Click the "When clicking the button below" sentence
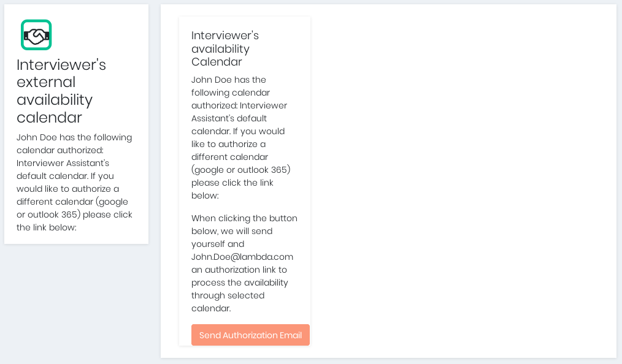 pos(244,218)
